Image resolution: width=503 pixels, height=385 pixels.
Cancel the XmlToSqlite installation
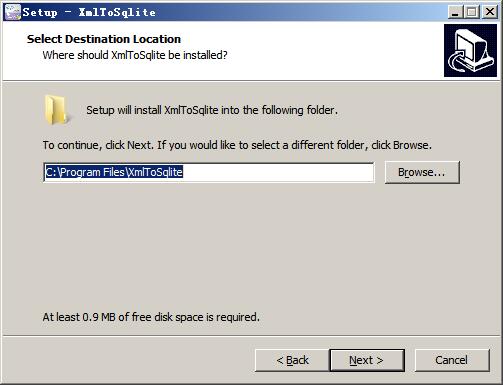pos(452,360)
